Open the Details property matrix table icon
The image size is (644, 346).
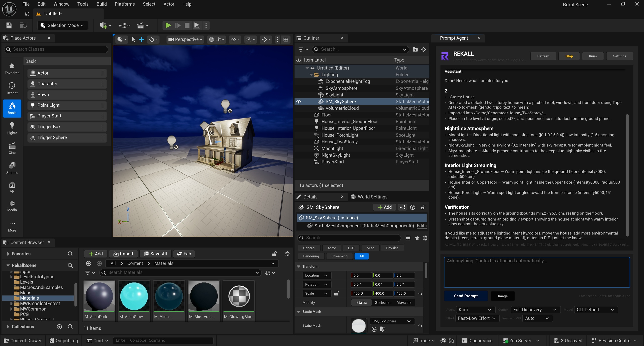[408, 238]
